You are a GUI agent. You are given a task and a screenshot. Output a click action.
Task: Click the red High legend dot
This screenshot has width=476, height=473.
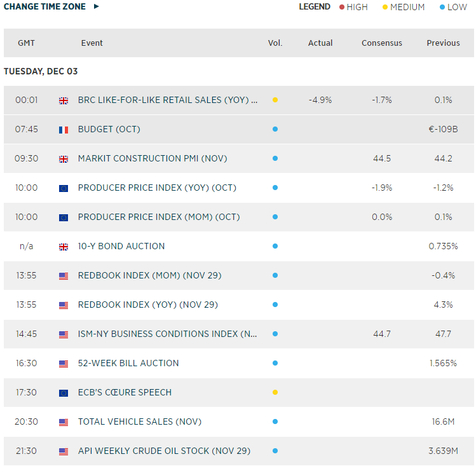(x=342, y=8)
